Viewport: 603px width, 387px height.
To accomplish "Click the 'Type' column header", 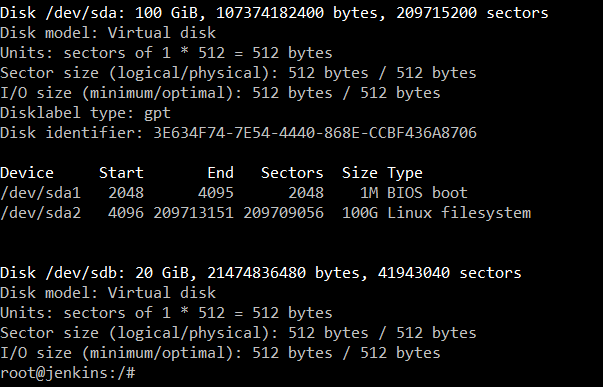I will pyautogui.click(x=405, y=173).
